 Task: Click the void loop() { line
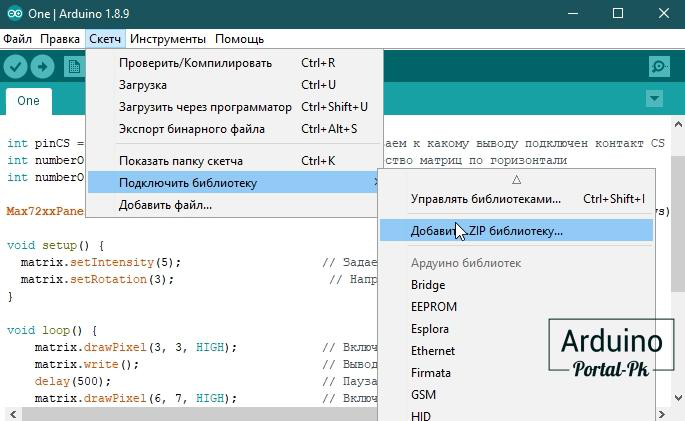[52, 330]
